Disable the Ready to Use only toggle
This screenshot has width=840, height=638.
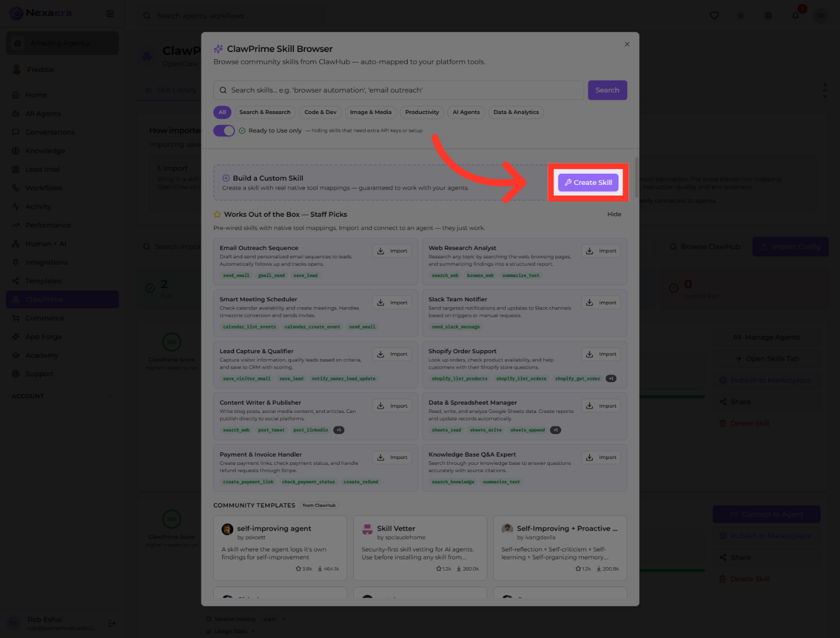click(224, 131)
